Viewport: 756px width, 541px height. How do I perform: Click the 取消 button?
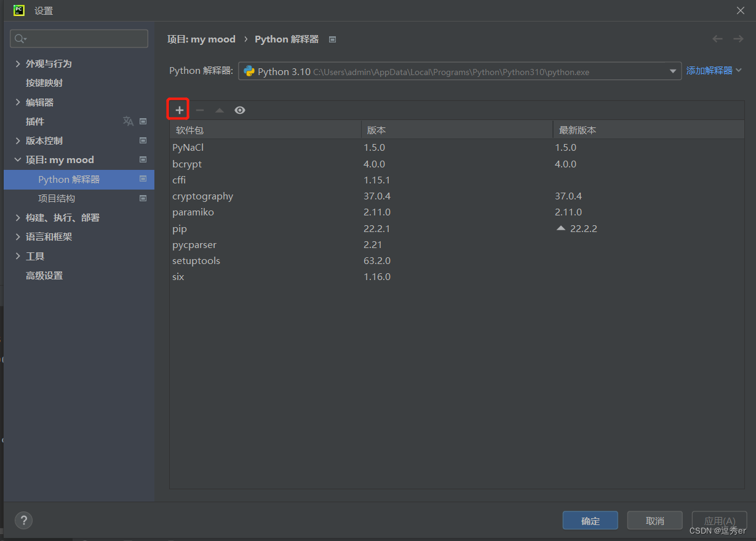coord(655,521)
